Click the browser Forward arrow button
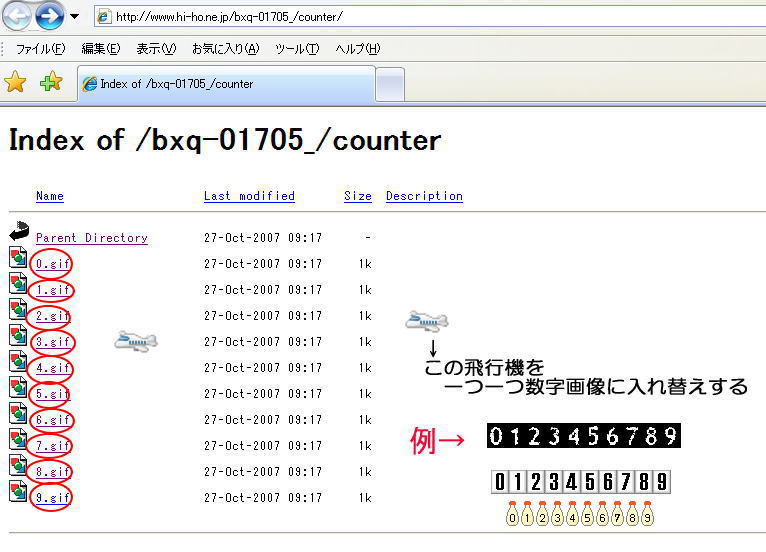The height and width of the screenshot is (552, 766). (49, 16)
